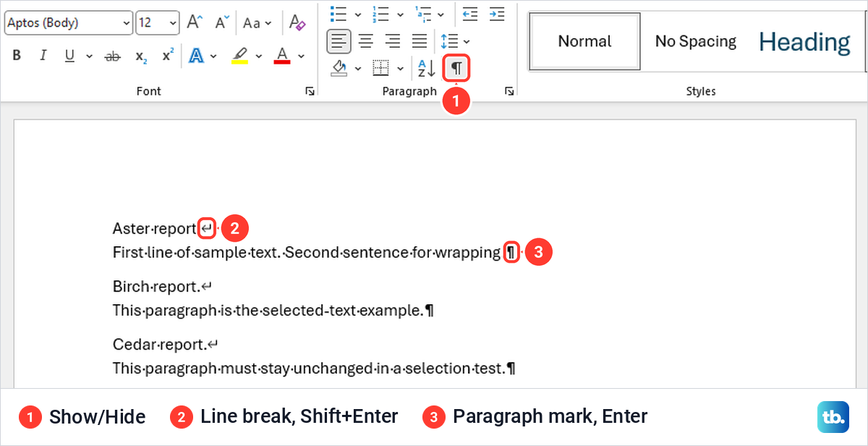The image size is (868, 446).
Task: Click the text 'Birch report.'
Action: coord(156,287)
